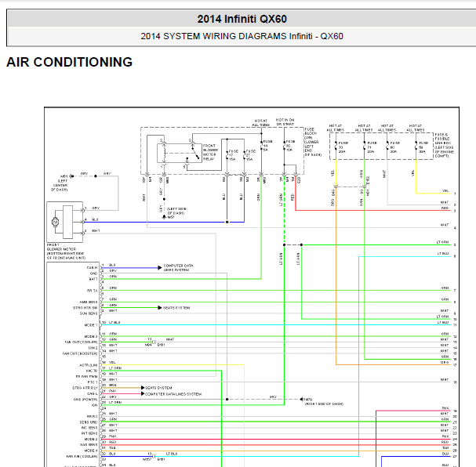
Task: Click the 'MODE 3' pin label
Action: pos(91,337)
